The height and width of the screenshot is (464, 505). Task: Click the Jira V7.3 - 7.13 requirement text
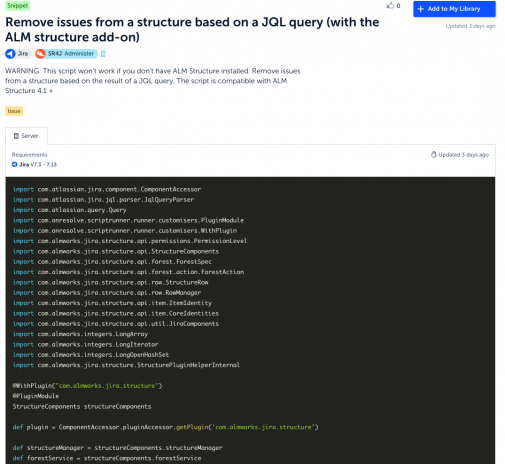point(38,164)
